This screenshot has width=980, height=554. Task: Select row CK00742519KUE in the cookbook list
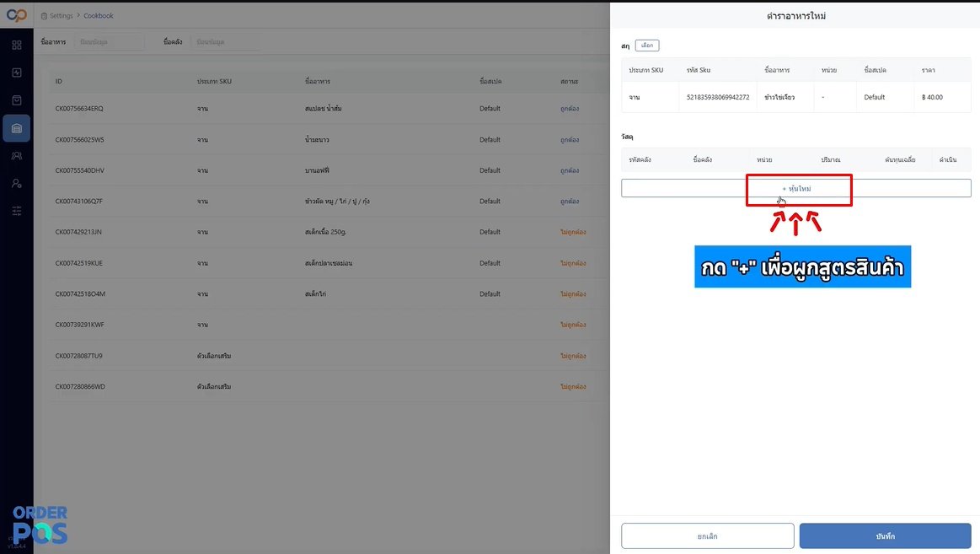click(x=329, y=263)
